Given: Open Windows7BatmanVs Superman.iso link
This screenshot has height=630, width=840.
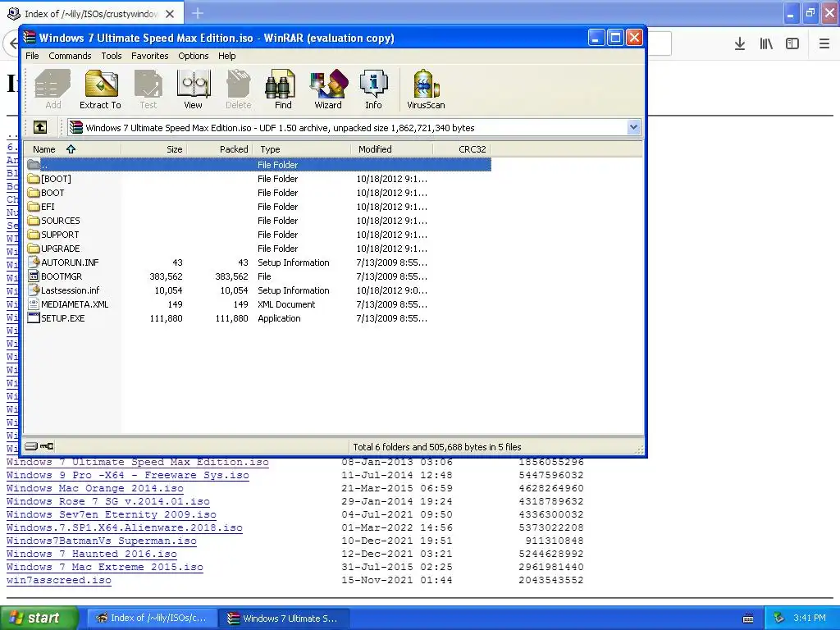Looking at the screenshot, I should (101, 541).
